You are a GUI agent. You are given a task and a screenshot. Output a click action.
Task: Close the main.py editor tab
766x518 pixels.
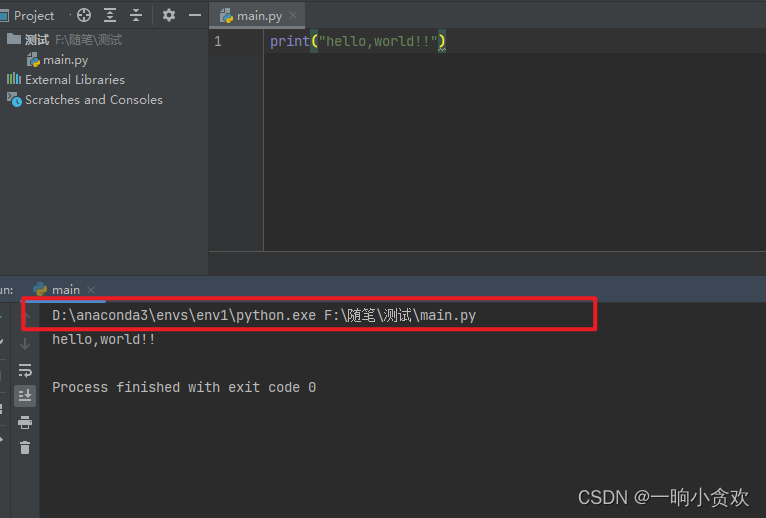[x=293, y=15]
